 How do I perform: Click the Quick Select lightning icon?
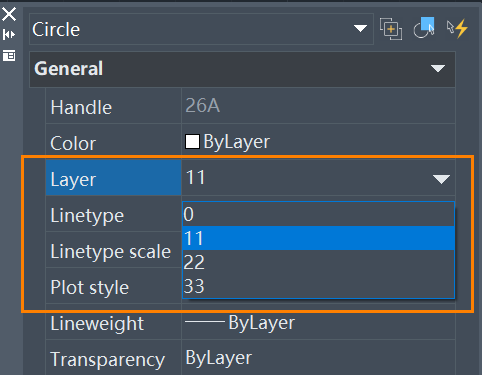pyautogui.click(x=457, y=29)
